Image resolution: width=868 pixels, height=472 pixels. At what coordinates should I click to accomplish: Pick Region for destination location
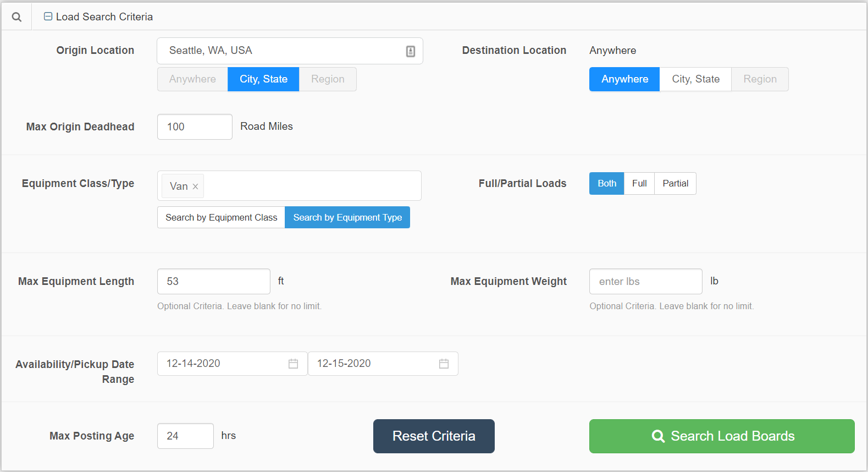(x=760, y=79)
